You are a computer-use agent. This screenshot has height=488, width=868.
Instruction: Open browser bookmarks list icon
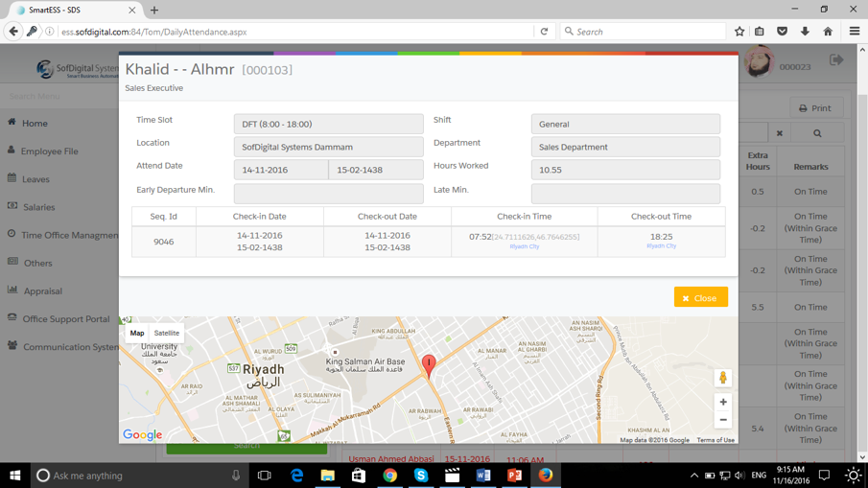click(x=760, y=32)
